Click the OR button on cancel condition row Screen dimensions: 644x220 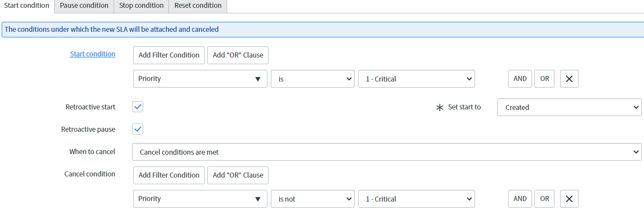pos(544,199)
